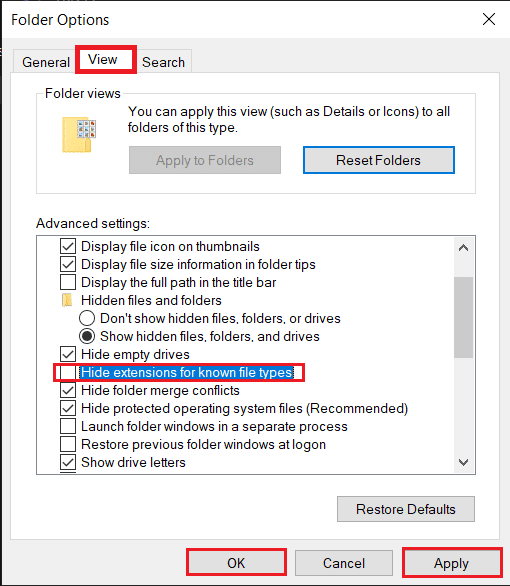Open the Search tab
The width and height of the screenshot is (510, 586).
tap(164, 62)
